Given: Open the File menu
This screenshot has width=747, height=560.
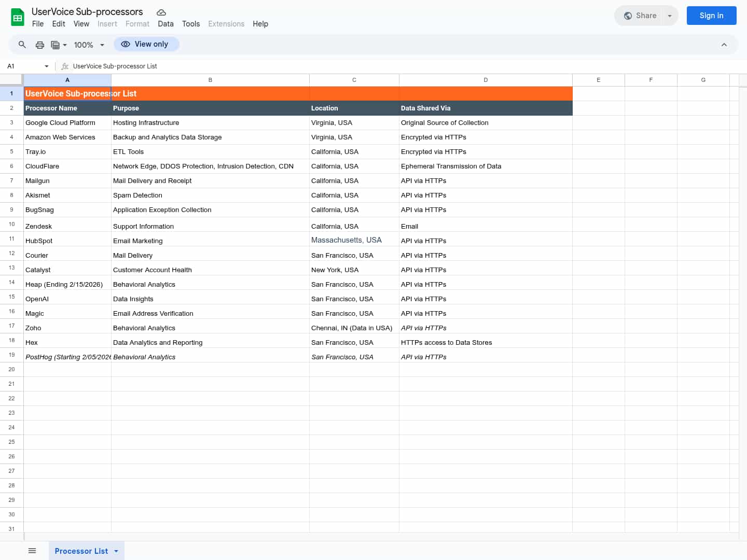Looking at the screenshot, I should click(38, 24).
